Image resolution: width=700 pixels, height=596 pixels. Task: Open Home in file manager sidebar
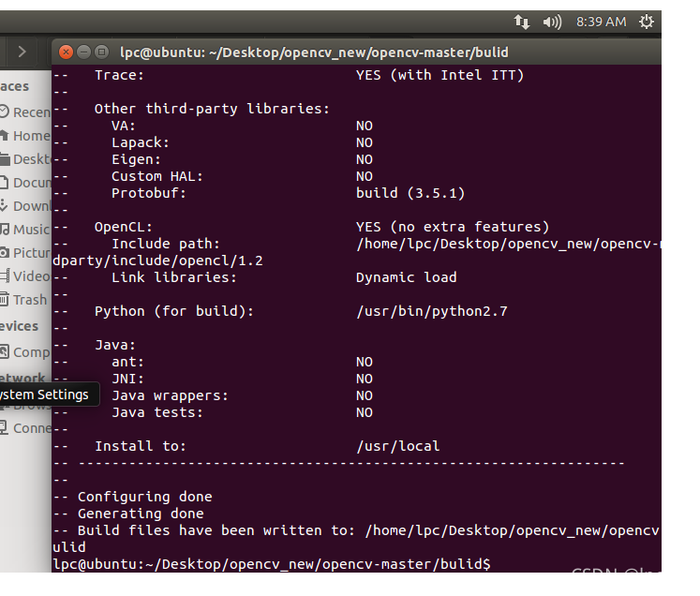coord(25,135)
